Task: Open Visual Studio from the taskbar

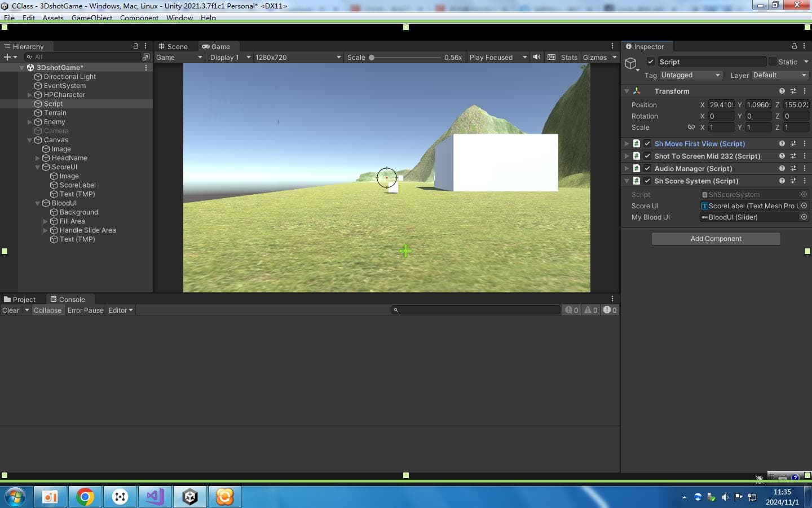Action: tap(155, 497)
